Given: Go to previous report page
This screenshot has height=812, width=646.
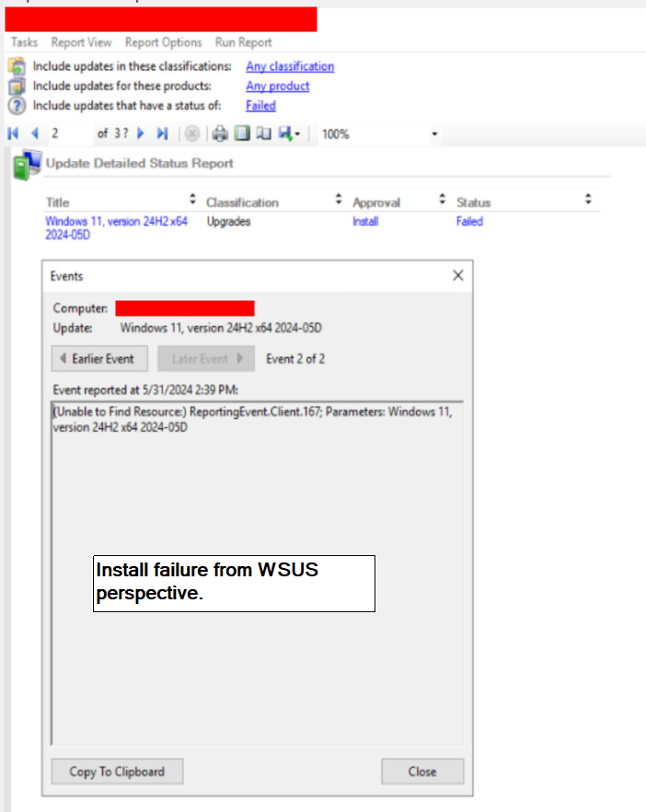Looking at the screenshot, I should (x=35, y=133).
